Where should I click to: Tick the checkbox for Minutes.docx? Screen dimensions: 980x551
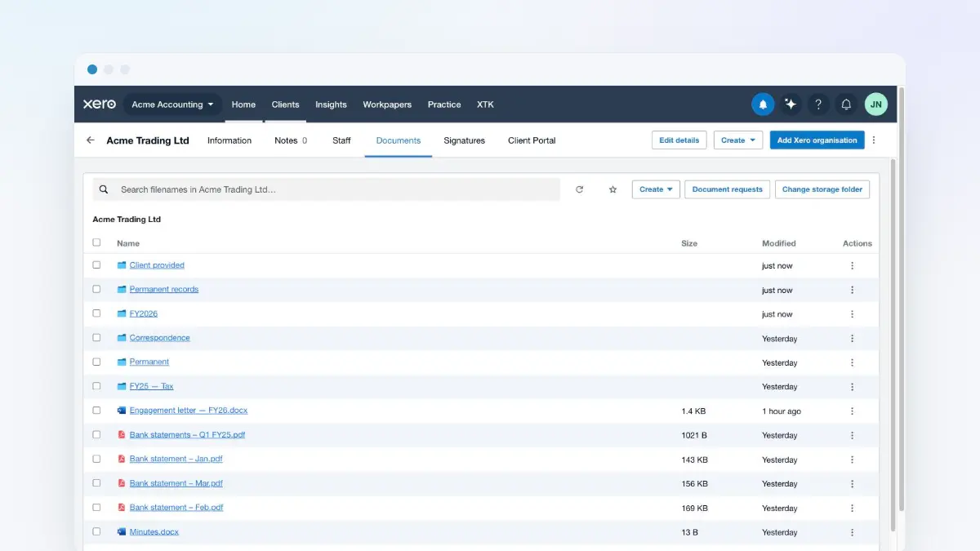[x=96, y=531]
